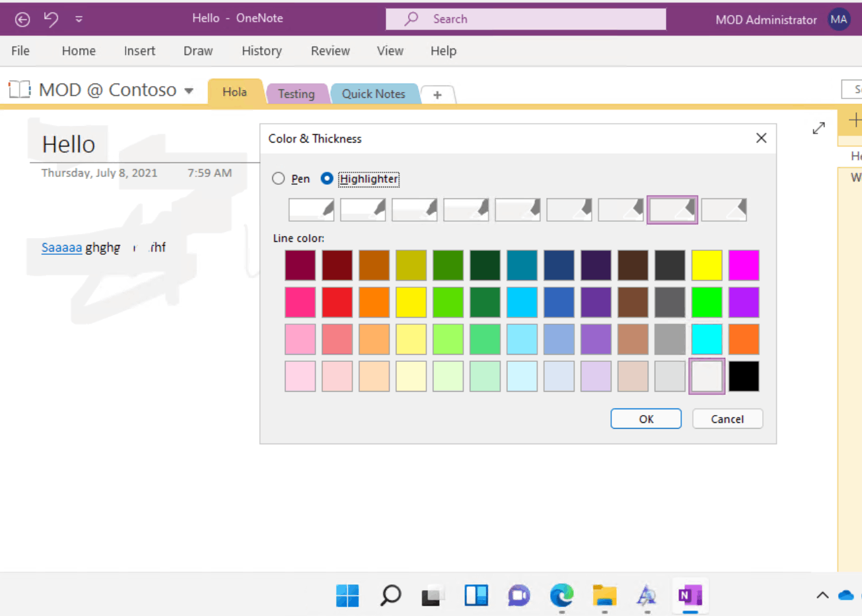This screenshot has height=616, width=862.
Task: Add a new section with plus tab
Action: pyautogui.click(x=438, y=95)
